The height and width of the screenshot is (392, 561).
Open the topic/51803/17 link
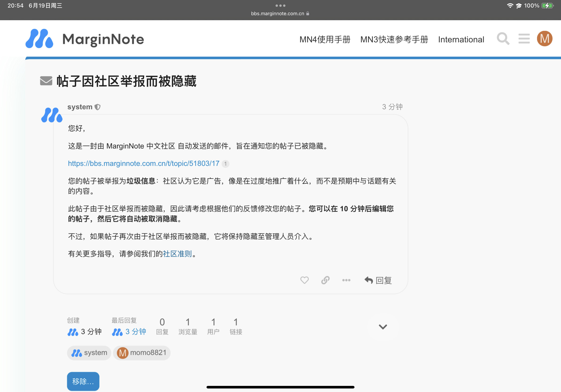(x=144, y=164)
